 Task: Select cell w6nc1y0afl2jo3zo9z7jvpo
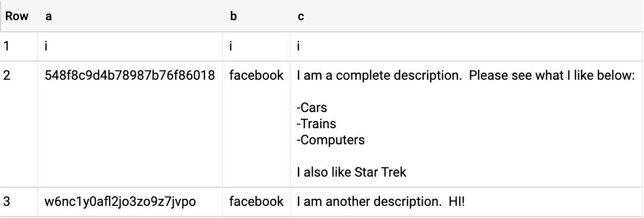[x=120, y=202]
